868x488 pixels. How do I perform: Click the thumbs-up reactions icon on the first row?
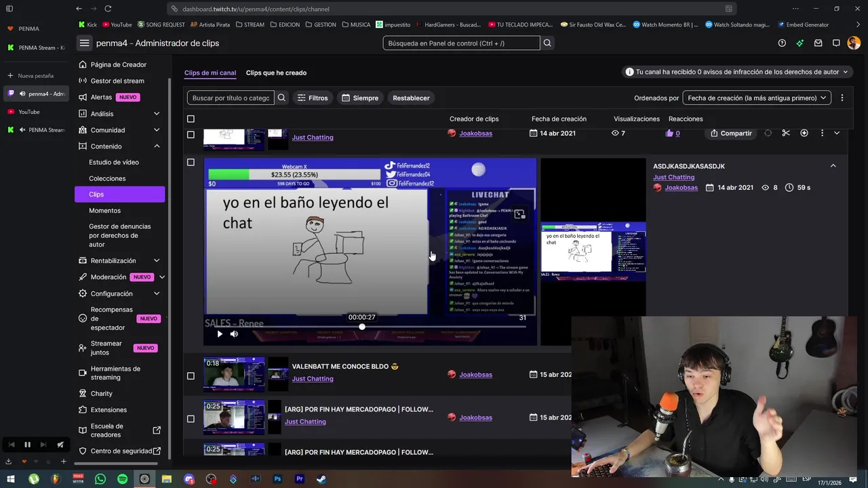pos(670,133)
